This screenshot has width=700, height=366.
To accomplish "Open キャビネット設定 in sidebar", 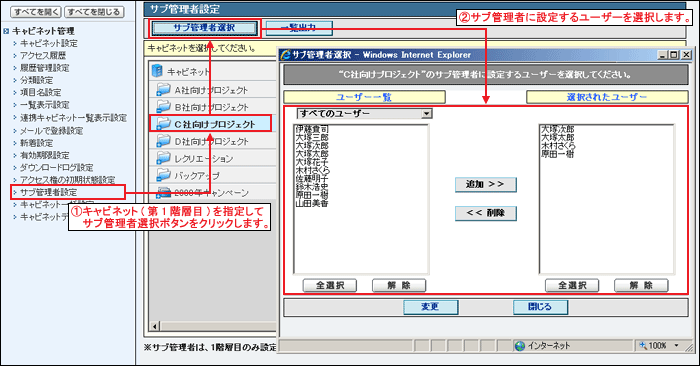I will 49,43.
